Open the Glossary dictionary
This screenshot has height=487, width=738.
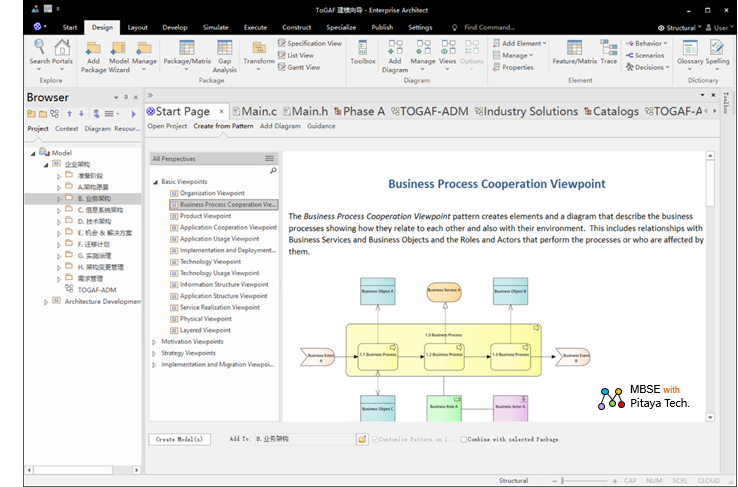pos(690,48)
